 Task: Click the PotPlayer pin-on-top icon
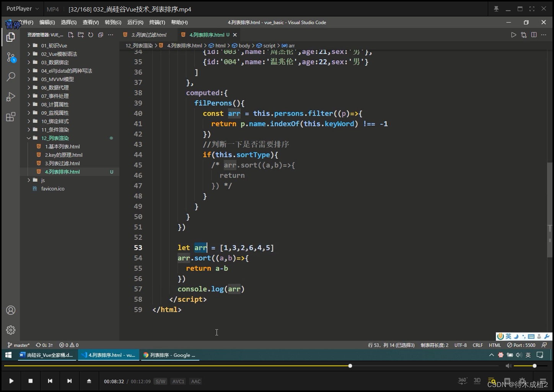click(x=496, y=9)
